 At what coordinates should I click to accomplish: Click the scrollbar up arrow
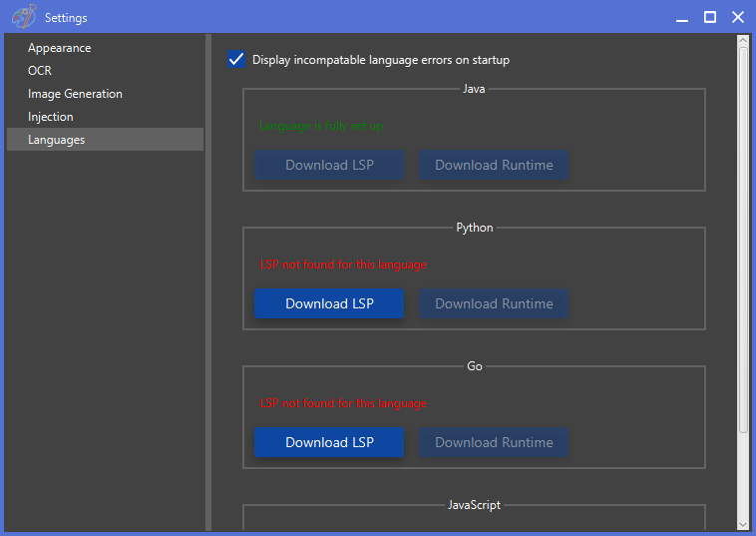743,41
